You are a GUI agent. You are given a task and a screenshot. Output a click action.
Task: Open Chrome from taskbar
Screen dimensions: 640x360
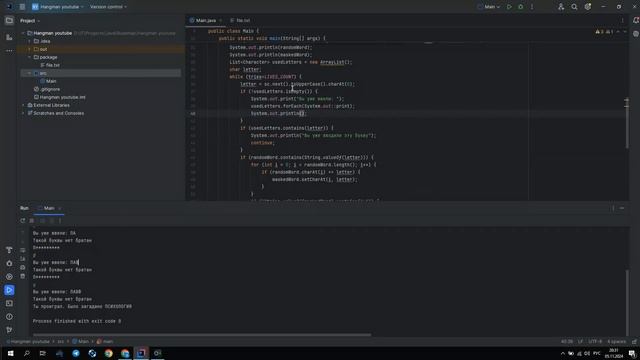109,353
